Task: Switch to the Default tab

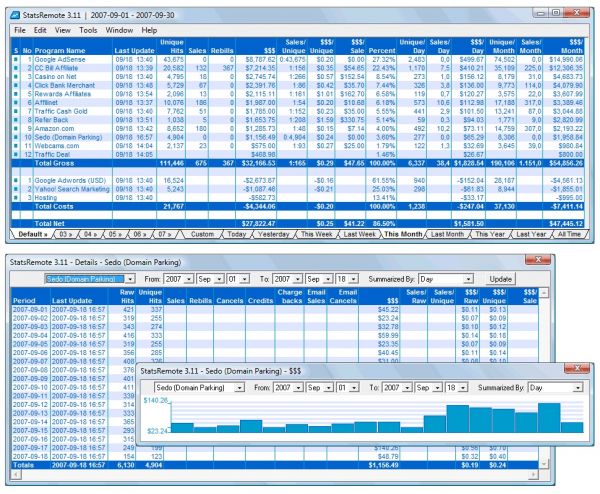Action: 32,234
